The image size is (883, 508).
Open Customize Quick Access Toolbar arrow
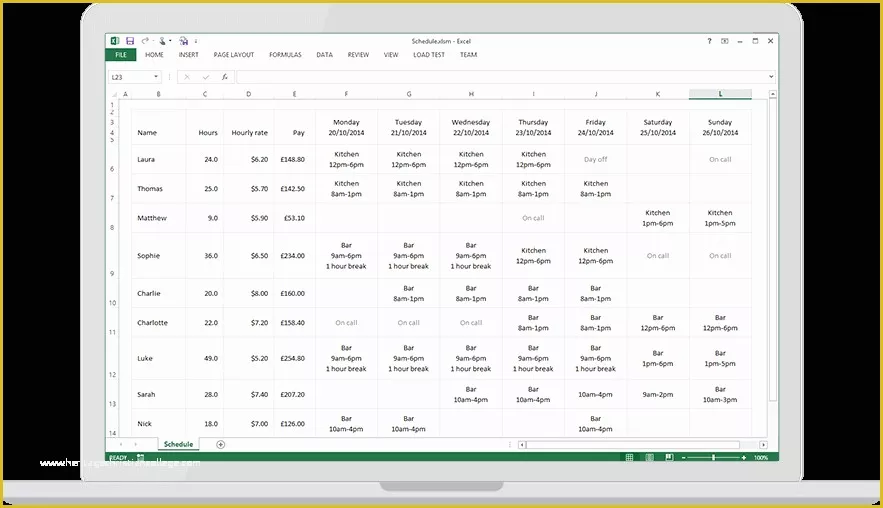196,41
